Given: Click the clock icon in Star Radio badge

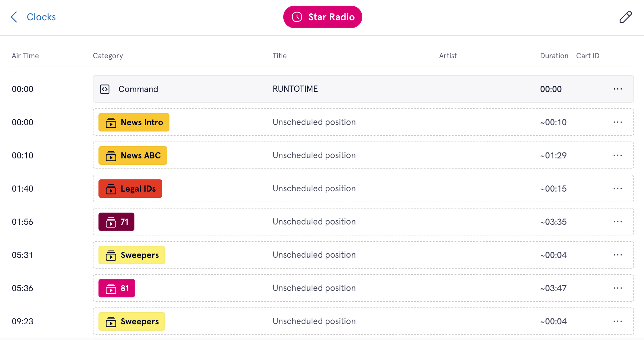Looking at the screenshot, I should 297,17.
